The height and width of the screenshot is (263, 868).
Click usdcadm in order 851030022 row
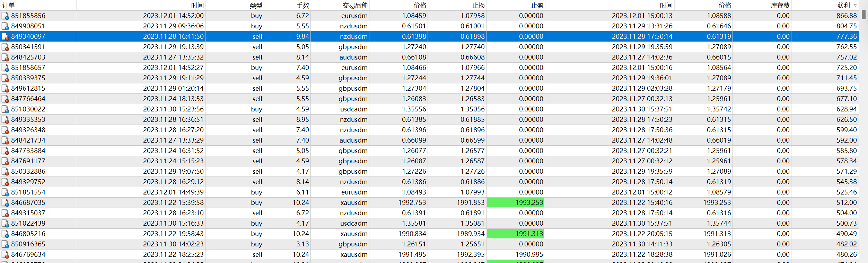(x=354, y=109)
